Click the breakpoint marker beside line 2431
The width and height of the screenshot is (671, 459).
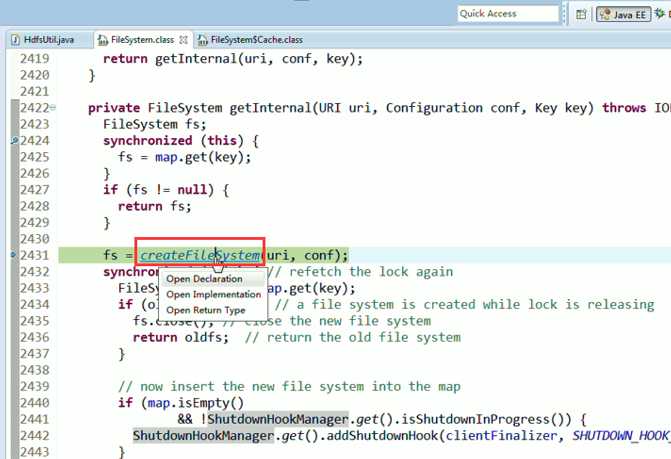[x=13, y=255]
